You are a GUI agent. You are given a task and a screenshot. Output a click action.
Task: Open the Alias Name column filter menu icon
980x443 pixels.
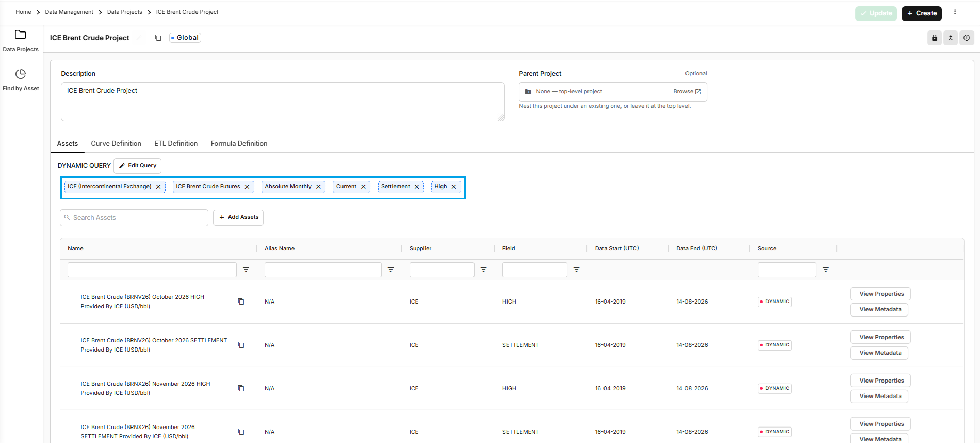pos(391,270)
